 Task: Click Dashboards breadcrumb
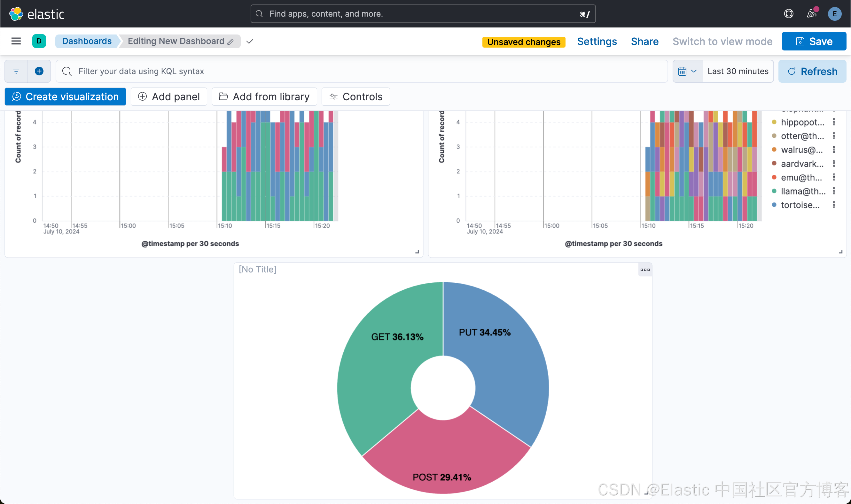coord(87,41)
